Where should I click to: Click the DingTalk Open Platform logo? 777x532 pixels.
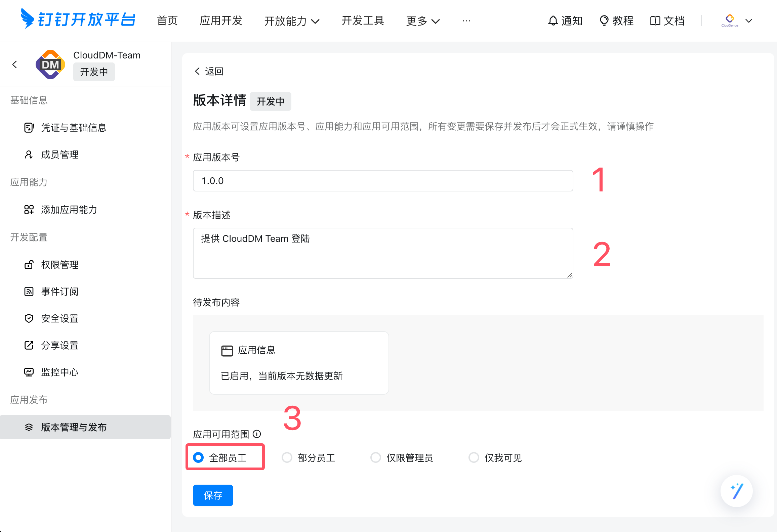pos(78,19)
